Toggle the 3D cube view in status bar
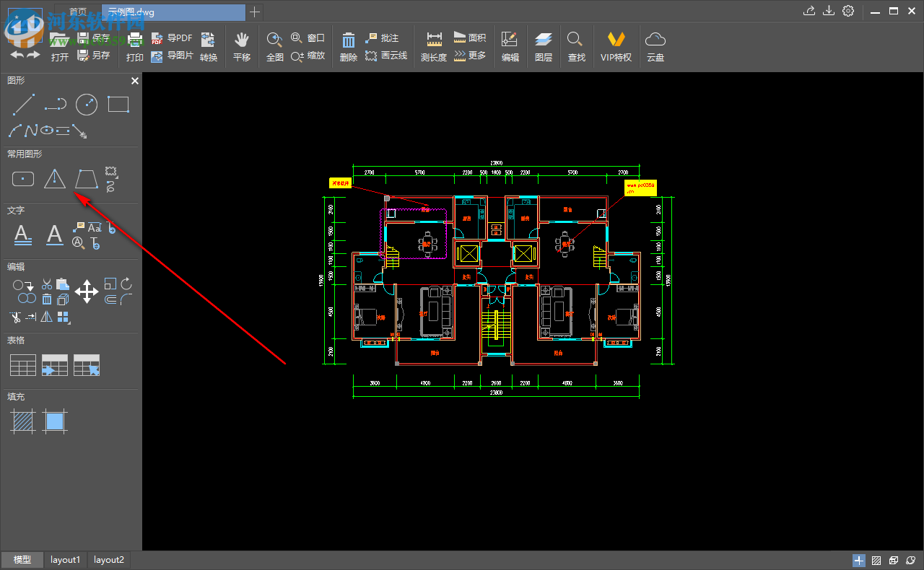The image size is (924, 570). [x=893, y=560]
